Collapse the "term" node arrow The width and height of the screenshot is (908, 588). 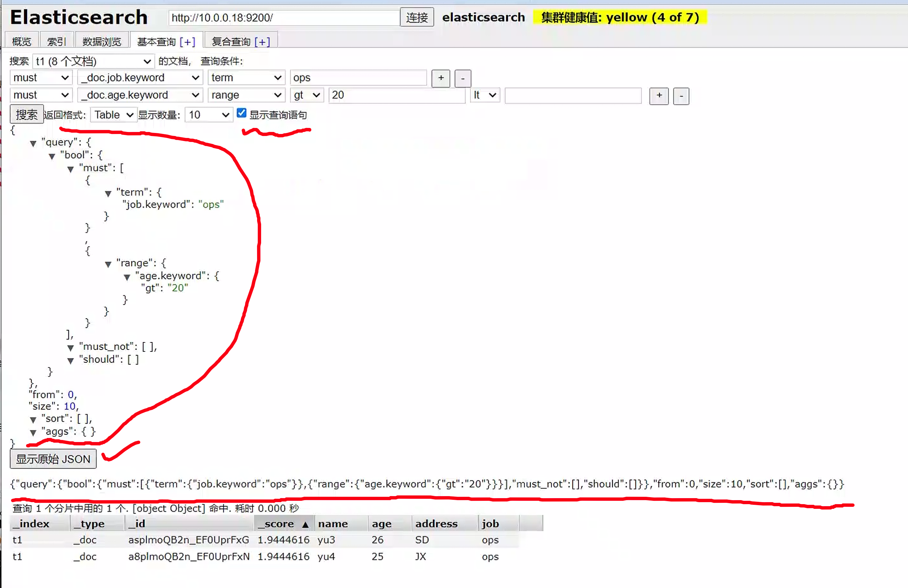pos(108,193)
